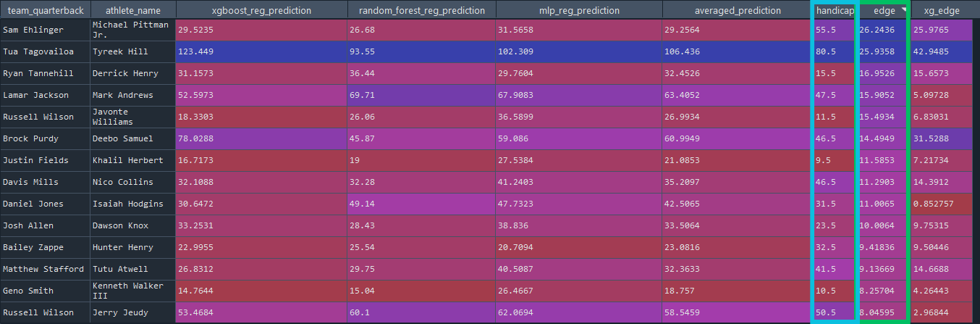Click athlete Michael Pittman Jr.

point(132,30)
